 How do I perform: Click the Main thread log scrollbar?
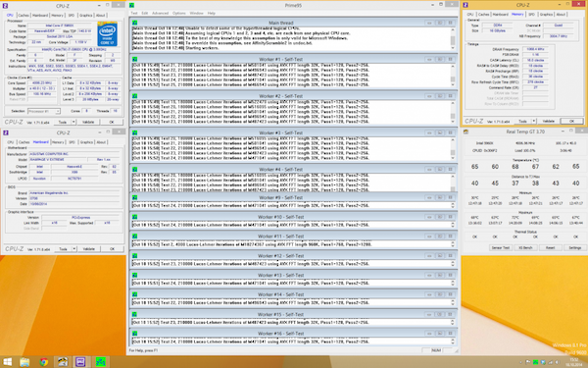[x=453, y=38]
